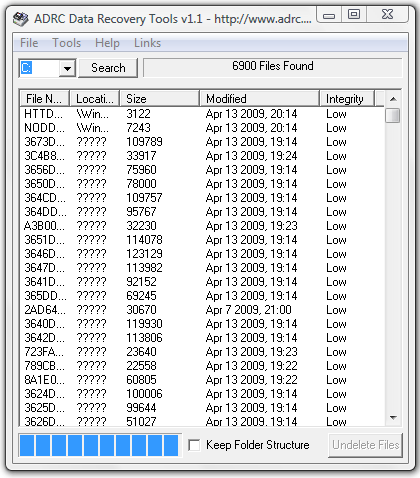Viewport: 420px width, 478px height.
Task: Click the size value 78000
Action: coord(141,184)
